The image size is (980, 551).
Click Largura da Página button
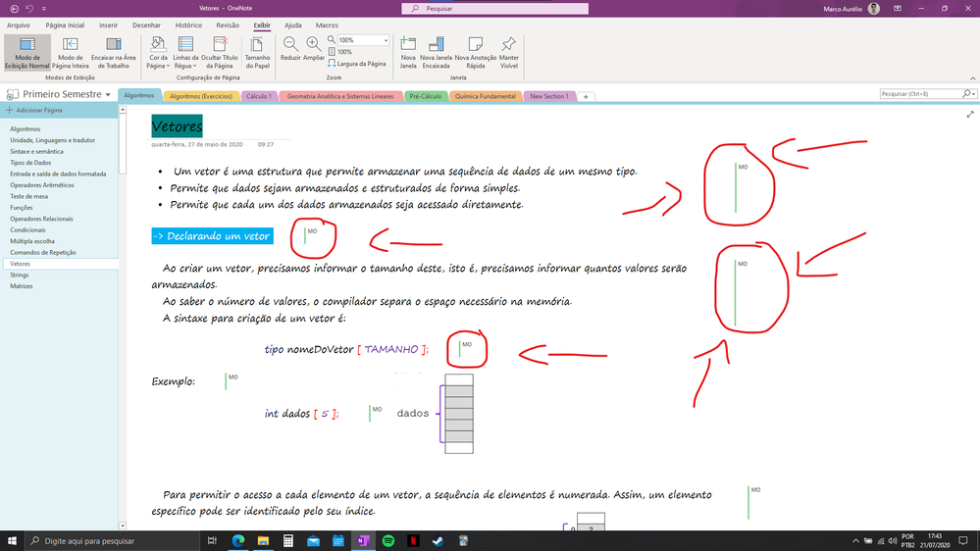[x=357, y=63]
